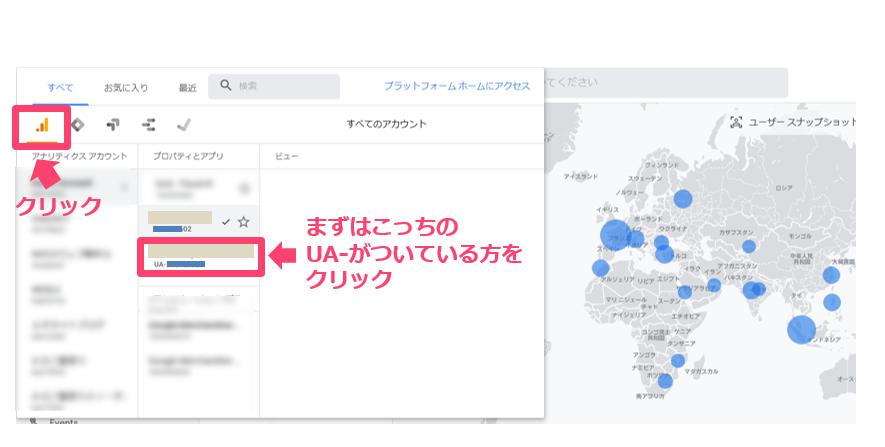Click the アンゴラ label on the map
This screenshot has width=885, height=447.
pyautogui.click(x=644, y=355)
